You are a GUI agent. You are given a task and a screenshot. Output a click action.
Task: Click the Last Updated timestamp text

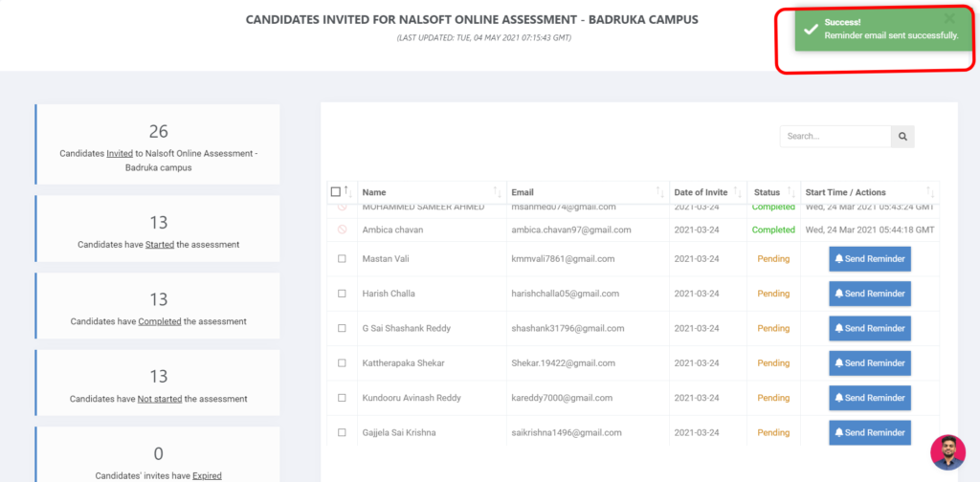483,38
